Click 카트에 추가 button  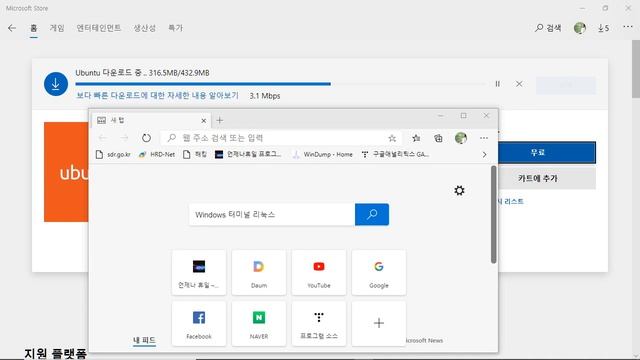pyautogui.click(x=547, y=178)
